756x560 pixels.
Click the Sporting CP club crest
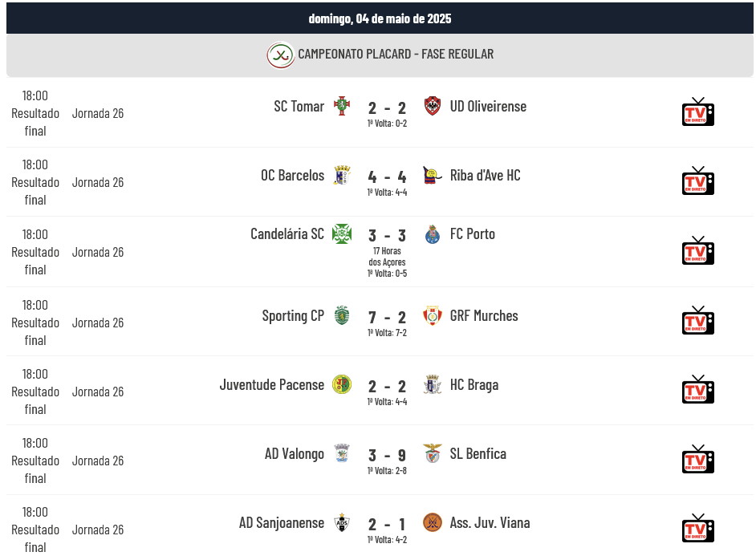(x=342, y=315)
